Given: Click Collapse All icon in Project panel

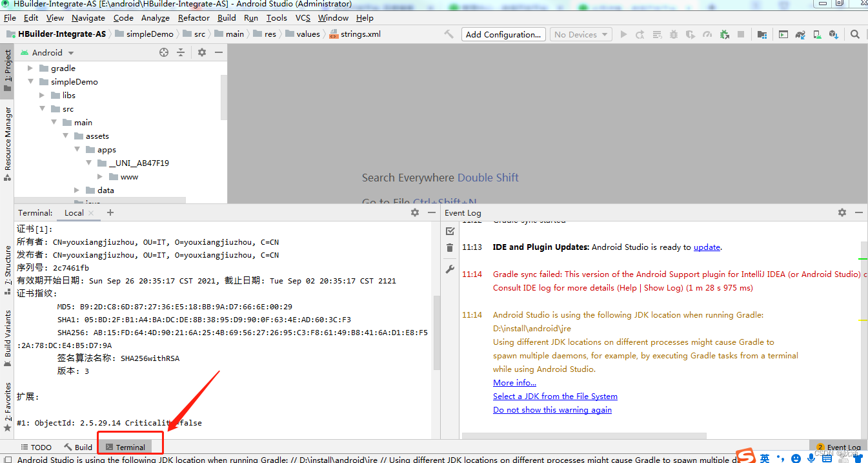Looking at the screenshot, I should [181, 52].
